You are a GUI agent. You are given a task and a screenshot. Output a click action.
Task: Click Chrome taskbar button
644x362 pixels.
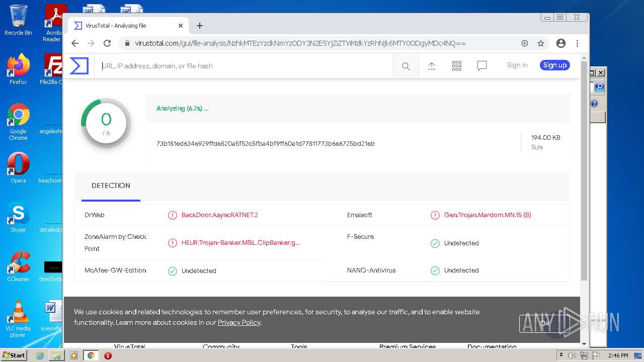pos(91,355)
